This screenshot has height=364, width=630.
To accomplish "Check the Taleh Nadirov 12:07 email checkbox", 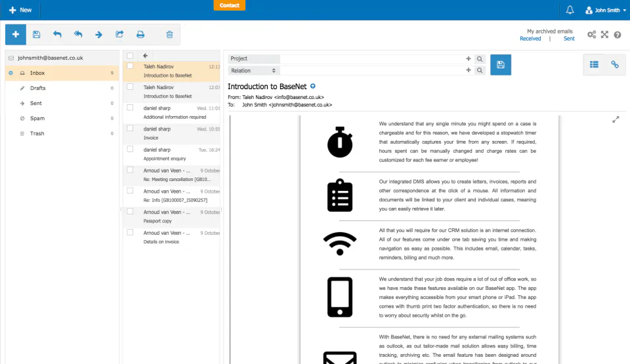I will pos(130,87).
